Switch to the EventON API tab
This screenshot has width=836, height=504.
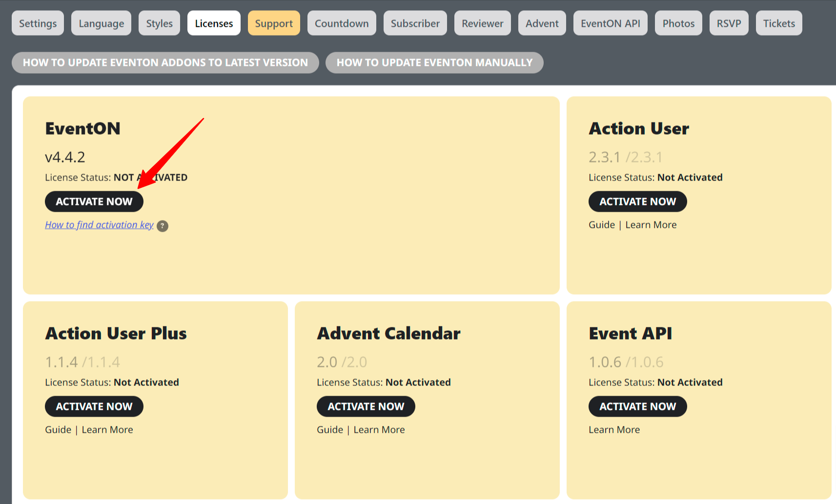click(x=611, y=23)
